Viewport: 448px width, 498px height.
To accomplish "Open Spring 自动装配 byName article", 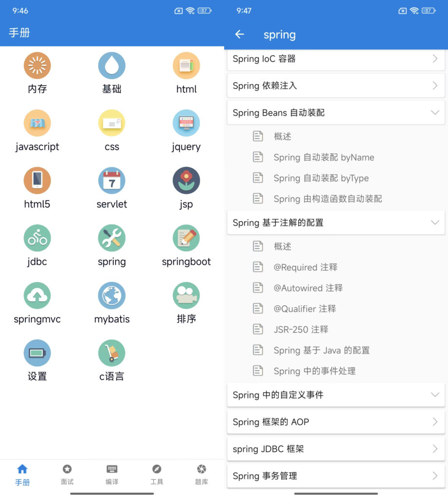I will (323, 158).
